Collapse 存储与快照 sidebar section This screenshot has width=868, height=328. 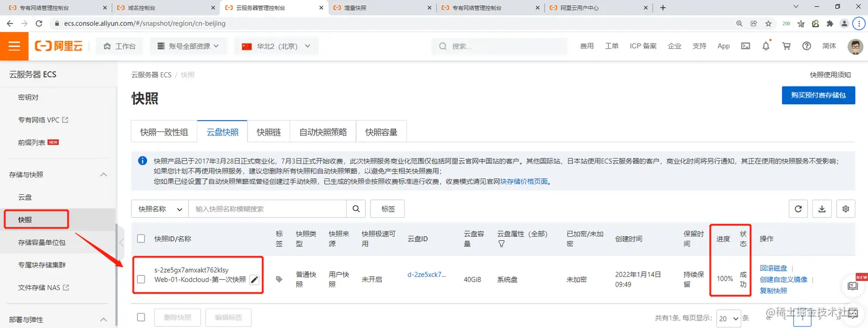[104, 174]
